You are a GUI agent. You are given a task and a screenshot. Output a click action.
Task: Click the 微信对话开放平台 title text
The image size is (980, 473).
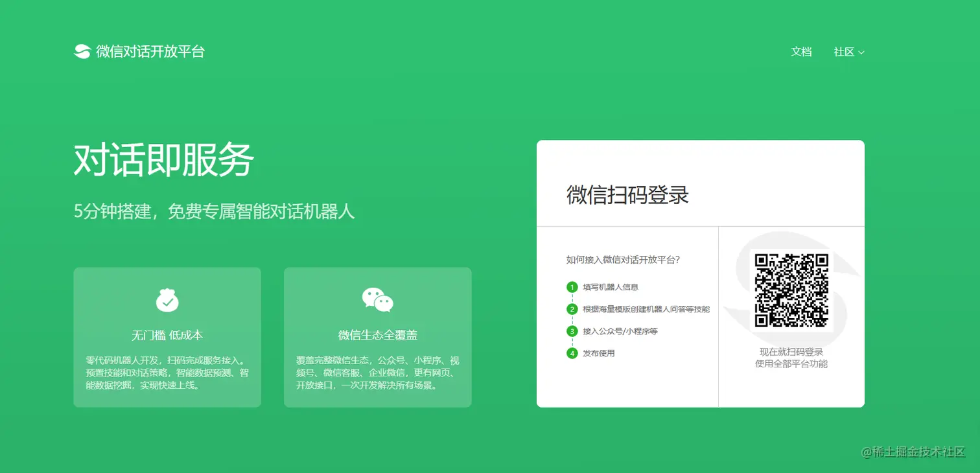coord(150,52)
